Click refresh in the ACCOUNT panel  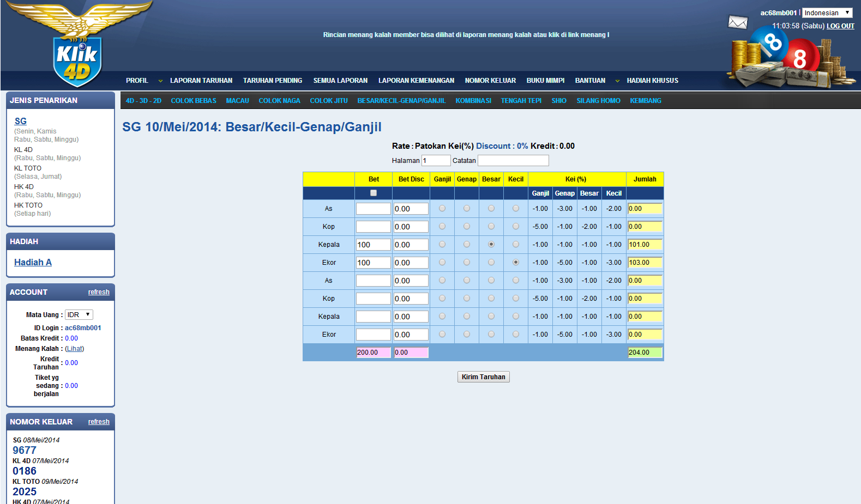point(99,292)
